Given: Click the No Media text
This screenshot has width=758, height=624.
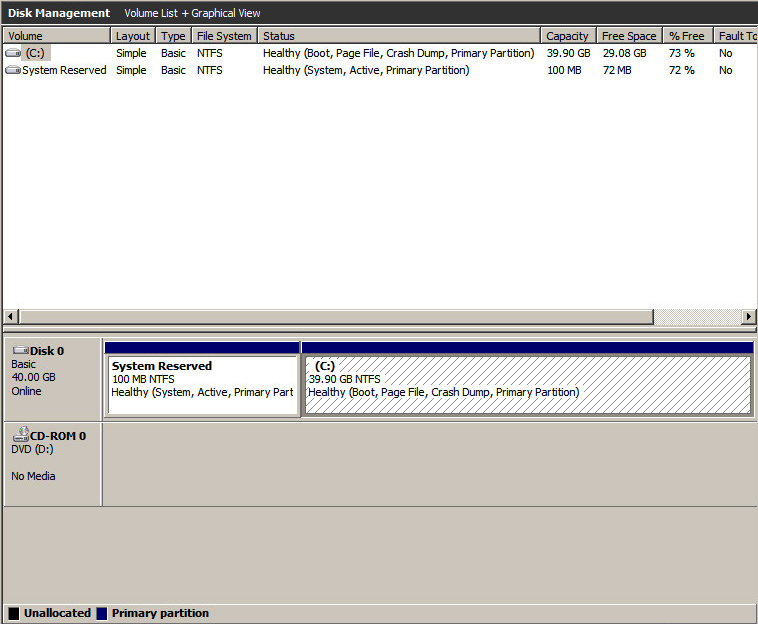Looking at the screenshot, I should click(x=33, y=476).
